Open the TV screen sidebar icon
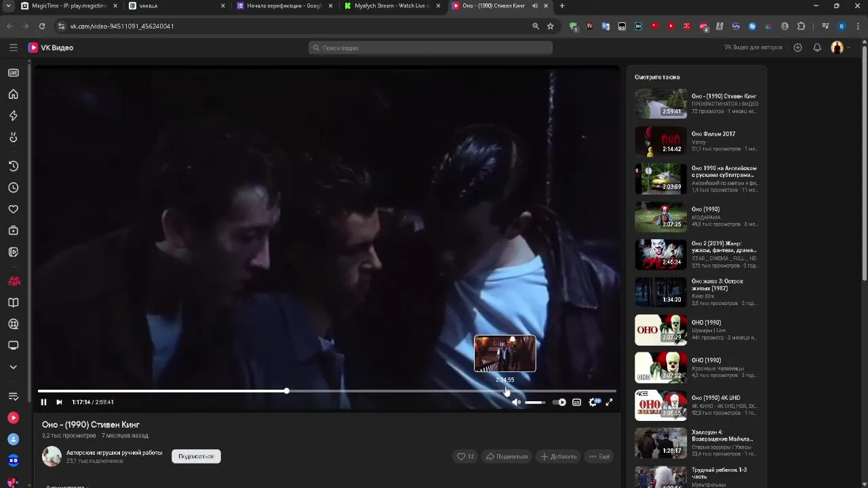 point(13,346)
